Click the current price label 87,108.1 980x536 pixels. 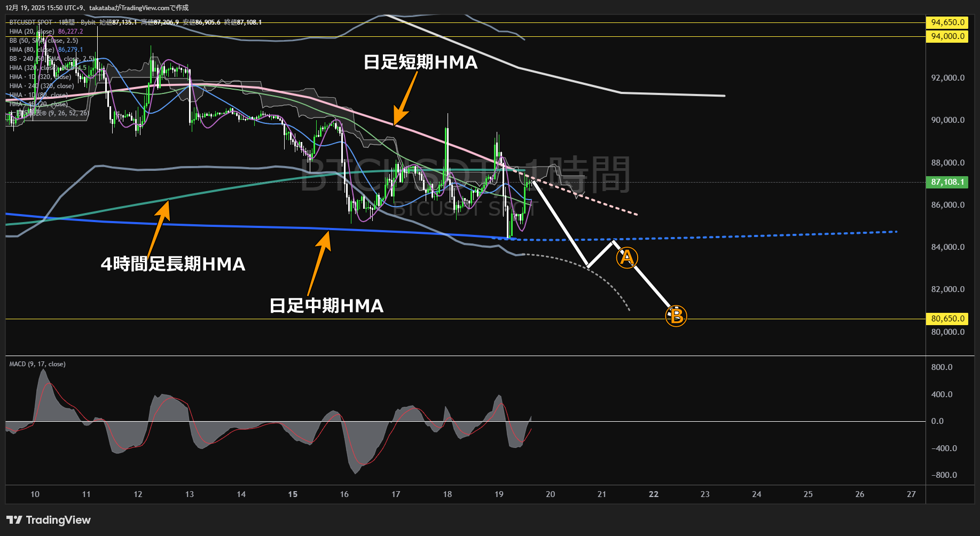coord(947,182)
